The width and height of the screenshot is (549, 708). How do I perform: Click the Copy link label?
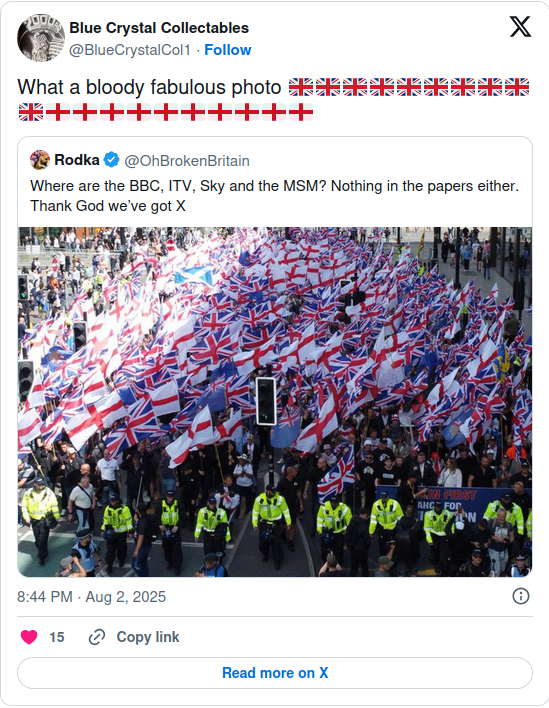point(148,637)
